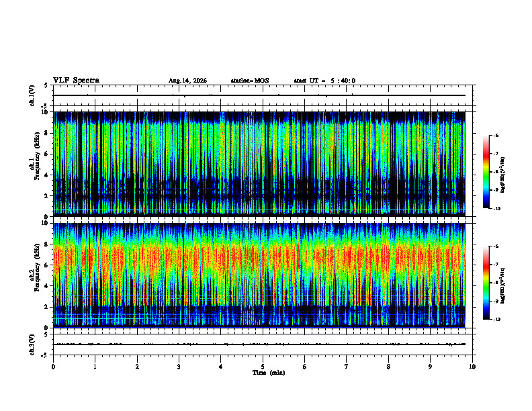Click the "-10" label on ch.2 color scale

point(497,320)
